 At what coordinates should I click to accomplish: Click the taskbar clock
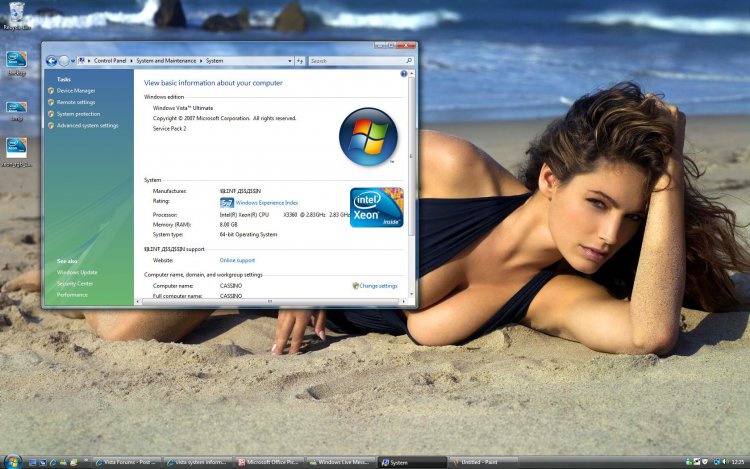pos(738,462)
